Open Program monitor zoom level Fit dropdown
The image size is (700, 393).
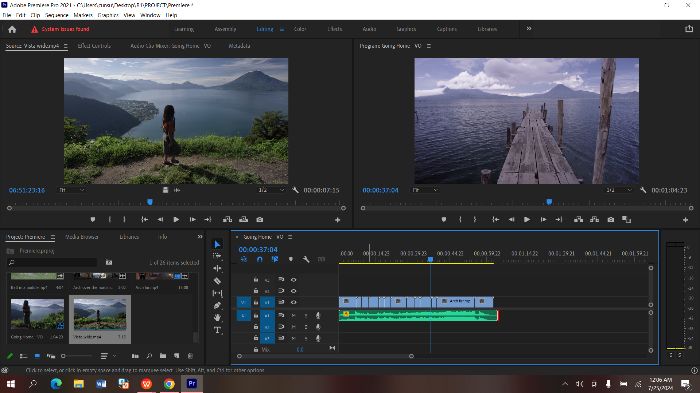coord(425,190)
